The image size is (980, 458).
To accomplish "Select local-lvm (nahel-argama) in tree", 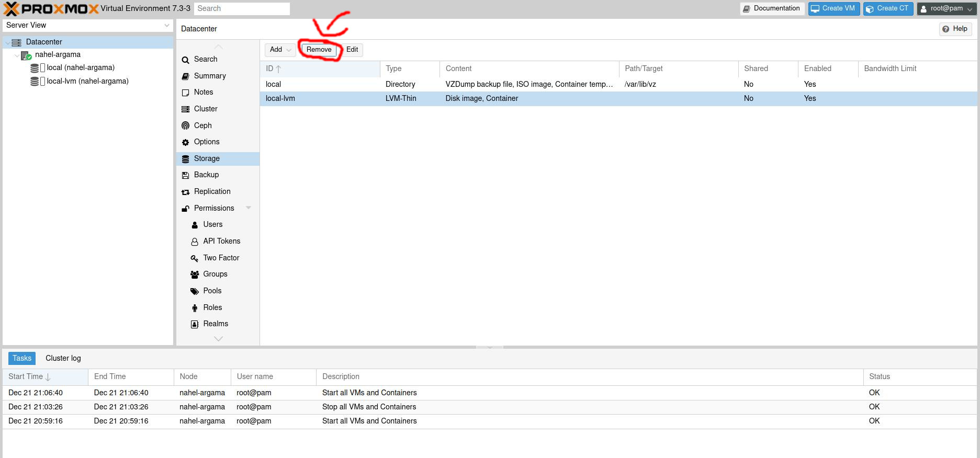I will (87, 81).
